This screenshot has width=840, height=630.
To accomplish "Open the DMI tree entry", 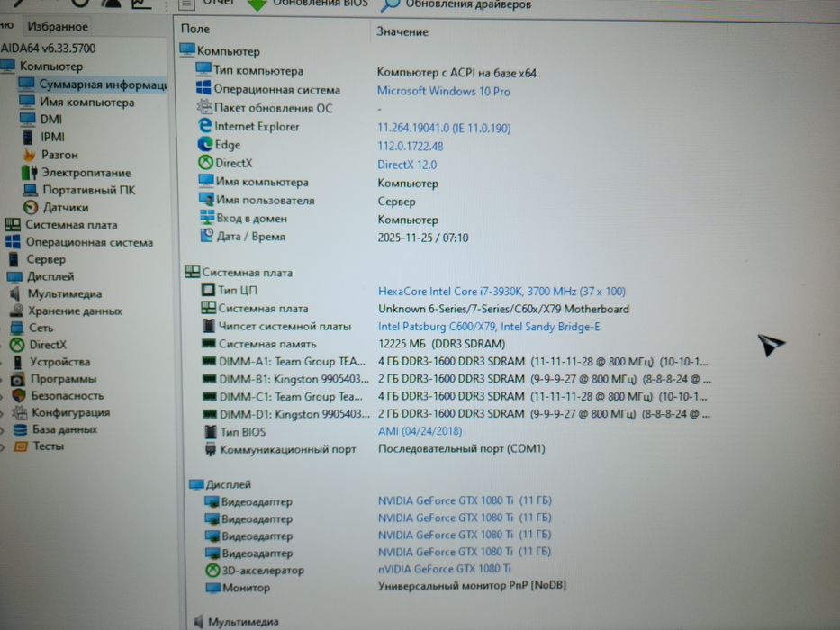I will click(x=51, y=120).
